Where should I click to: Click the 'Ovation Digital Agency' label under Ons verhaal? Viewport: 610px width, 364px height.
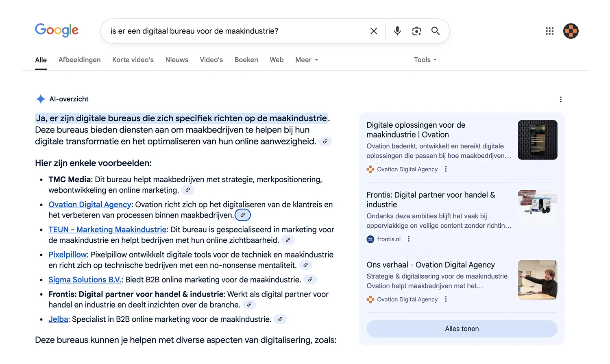tap(407, 299)
